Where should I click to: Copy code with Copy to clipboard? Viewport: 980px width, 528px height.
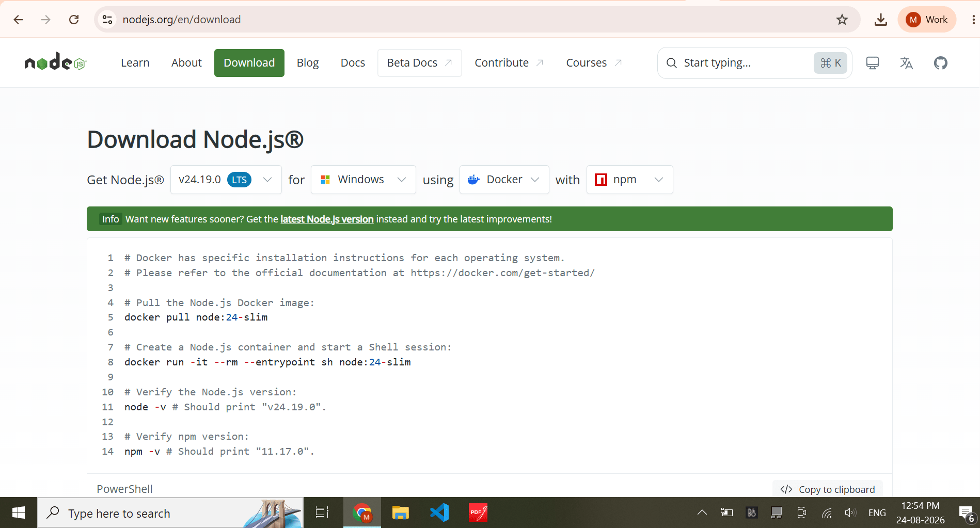tap(828, 489)
